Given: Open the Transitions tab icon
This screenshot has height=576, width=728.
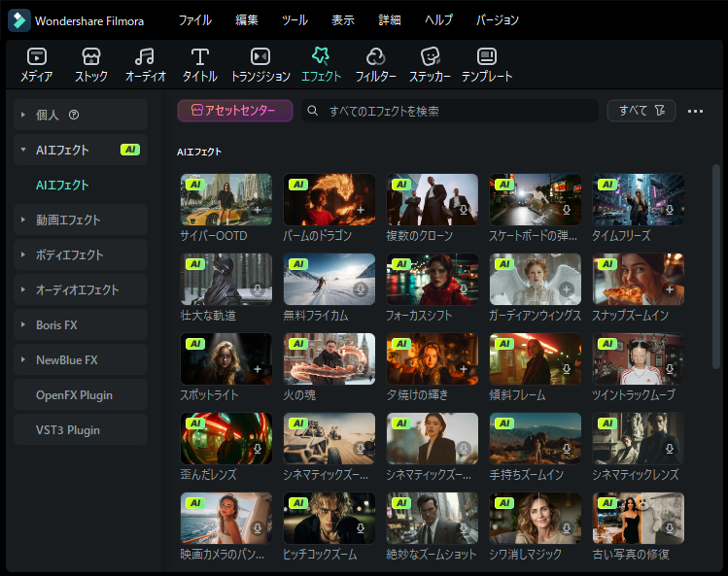Looking at the screenshot, I should 260,57.
